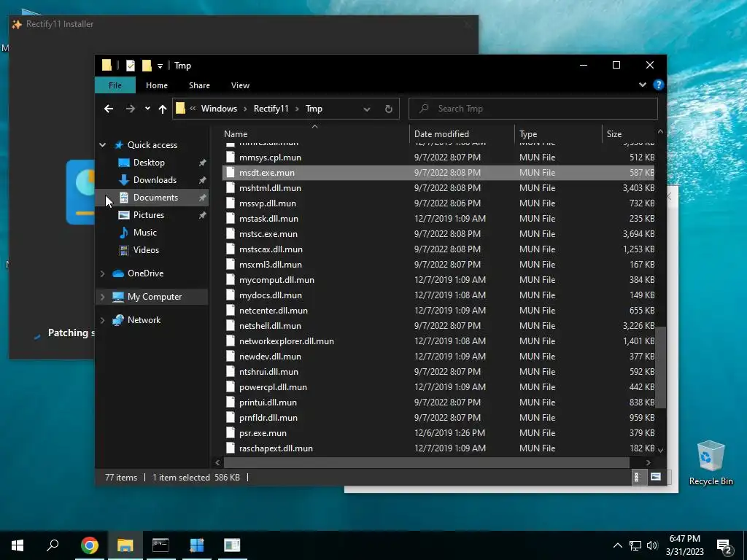This screenshot has width=747, height=560.
Task: Click the Properties icon in the title bar
Action: point(130,66)
